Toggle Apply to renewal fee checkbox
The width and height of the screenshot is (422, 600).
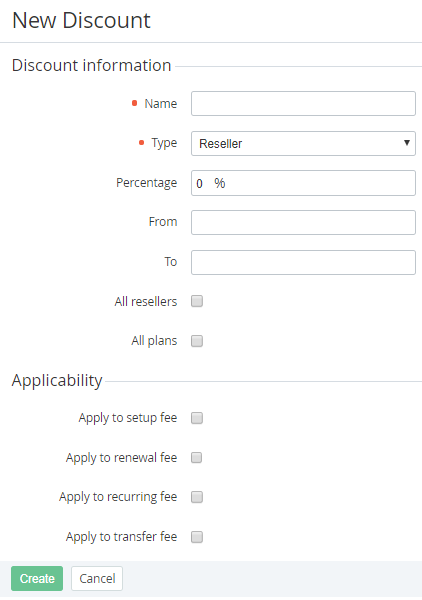197,457
